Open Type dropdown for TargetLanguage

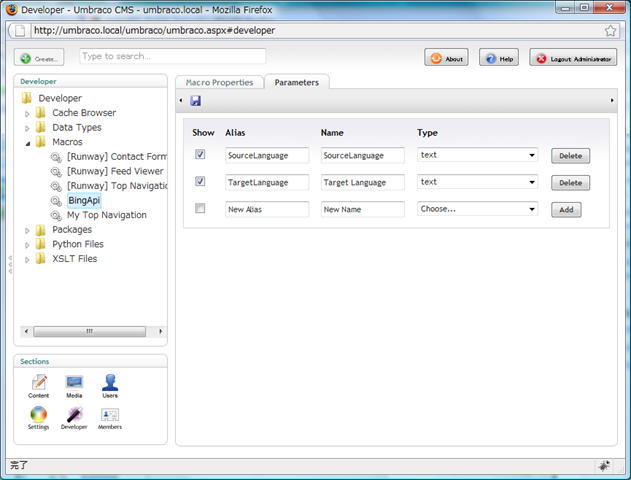pos(478,182)
